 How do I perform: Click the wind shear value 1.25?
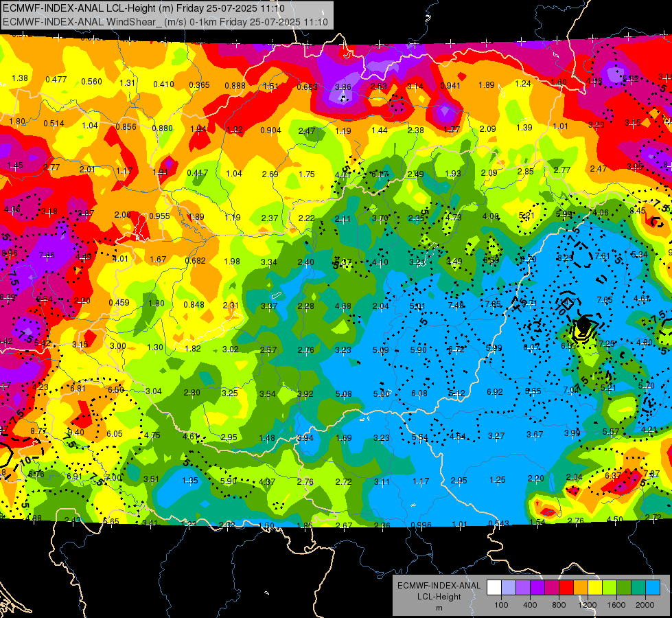click(498, 480)
